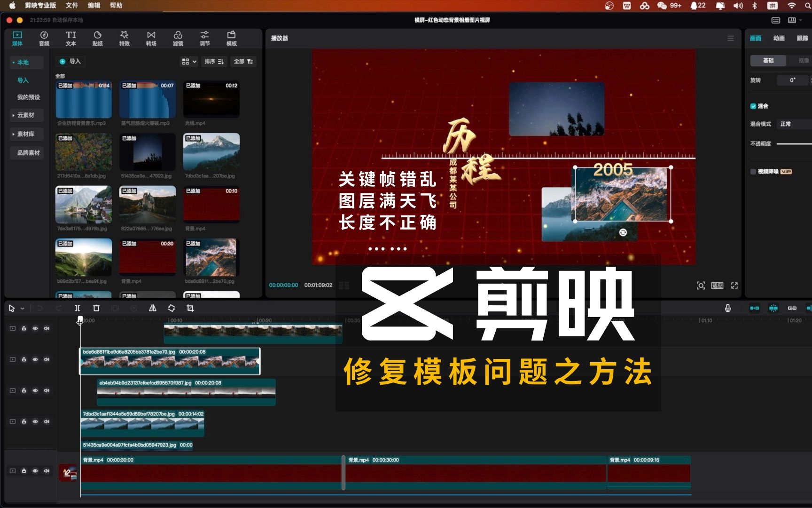Viewport: 812px width, 508px height.
Task: Click the split/cut icon in timeline toolbar
Action: coord(77,308)
